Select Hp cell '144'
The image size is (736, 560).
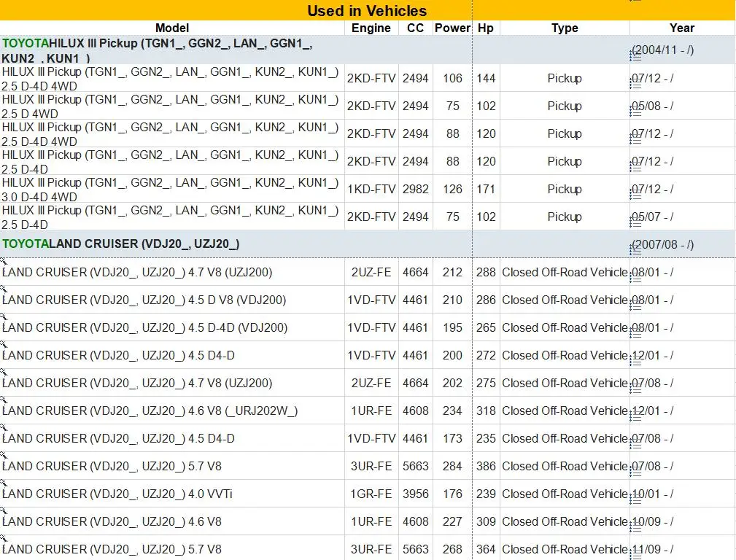pyautogui.click(x=486, y=79)
